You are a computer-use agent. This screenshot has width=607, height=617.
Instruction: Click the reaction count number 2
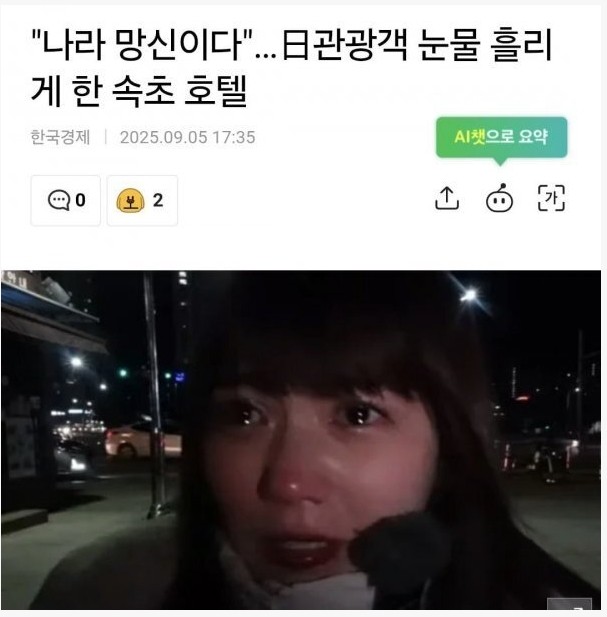pyautogui.click(x=158, y=201)
